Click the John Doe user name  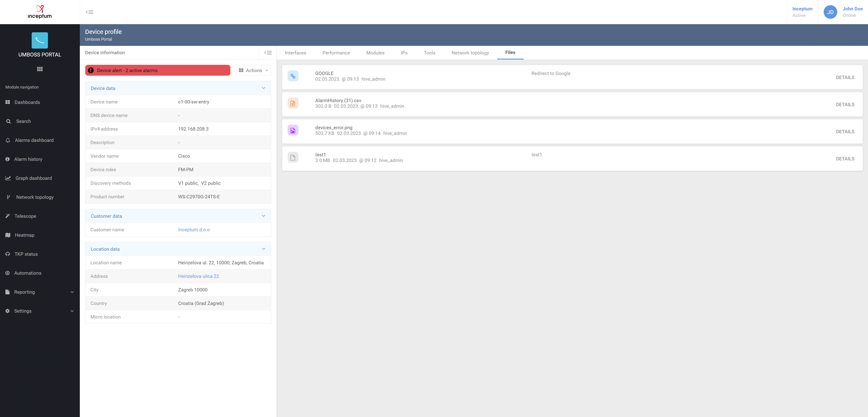click(x=852, y=9)
